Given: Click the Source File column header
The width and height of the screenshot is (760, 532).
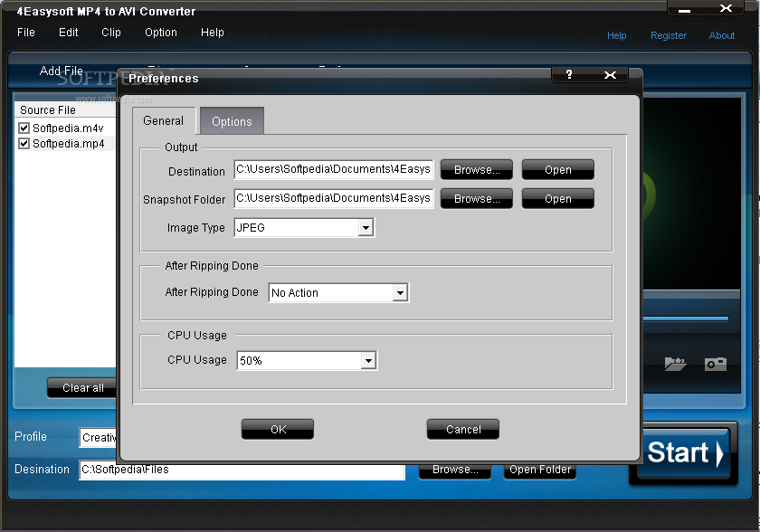Looking at the screenshot, I should [x=66, y=110].
